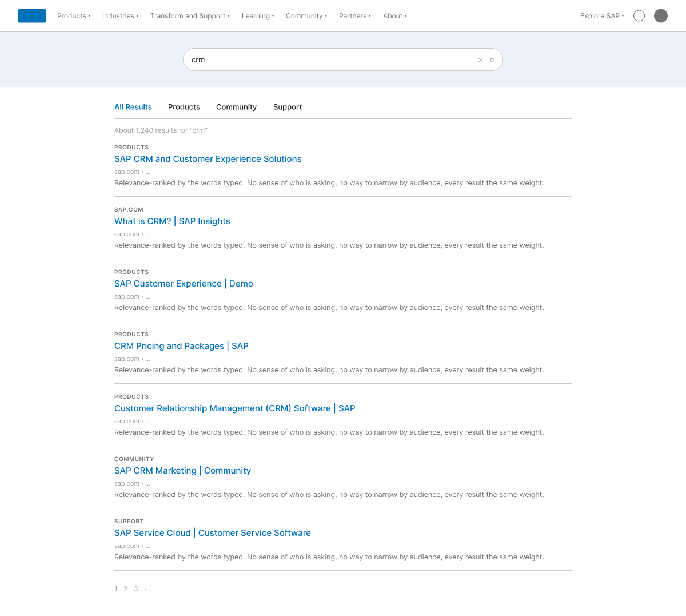Image resolution: width=686 pixels, height=616 pixels.
Task: Click the magnifier search icon
Action: pos(492,60)
